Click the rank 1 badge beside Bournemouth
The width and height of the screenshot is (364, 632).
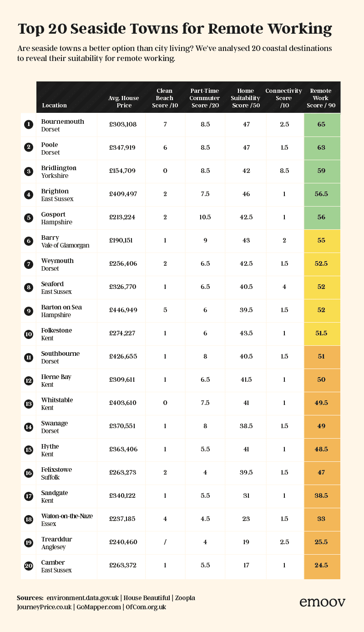(29, 125)
